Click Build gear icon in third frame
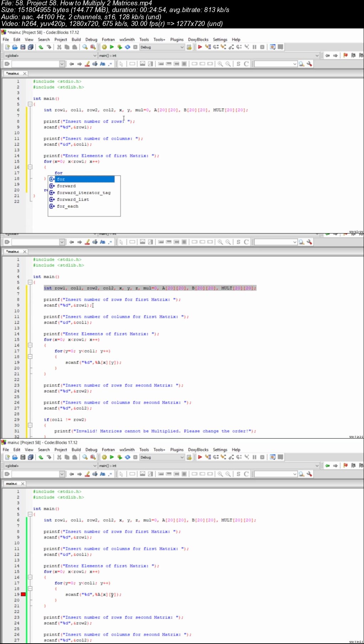The image size is (364, 644). coord(104,457)
